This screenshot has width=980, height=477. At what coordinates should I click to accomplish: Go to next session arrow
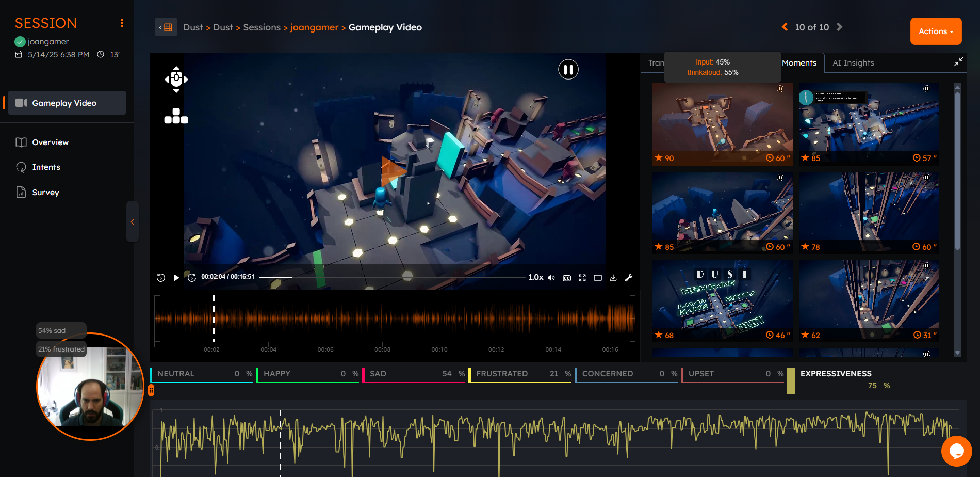[x=840, y=27]
